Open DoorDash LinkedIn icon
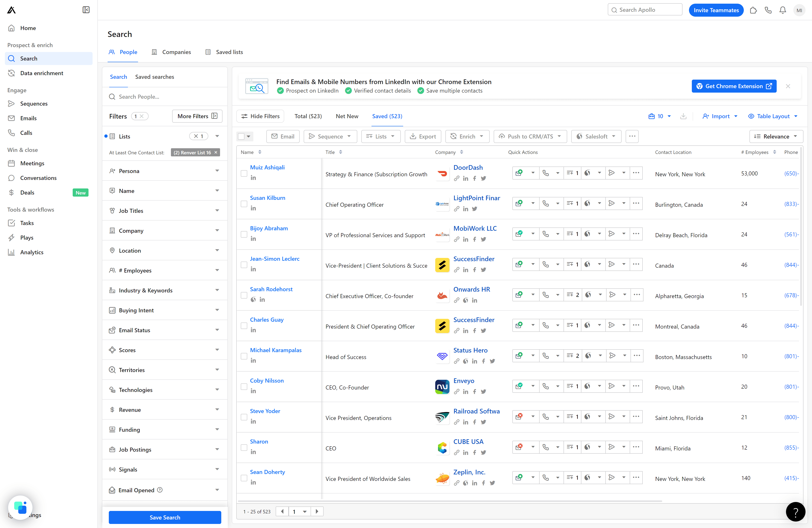 tap(465, 179)
